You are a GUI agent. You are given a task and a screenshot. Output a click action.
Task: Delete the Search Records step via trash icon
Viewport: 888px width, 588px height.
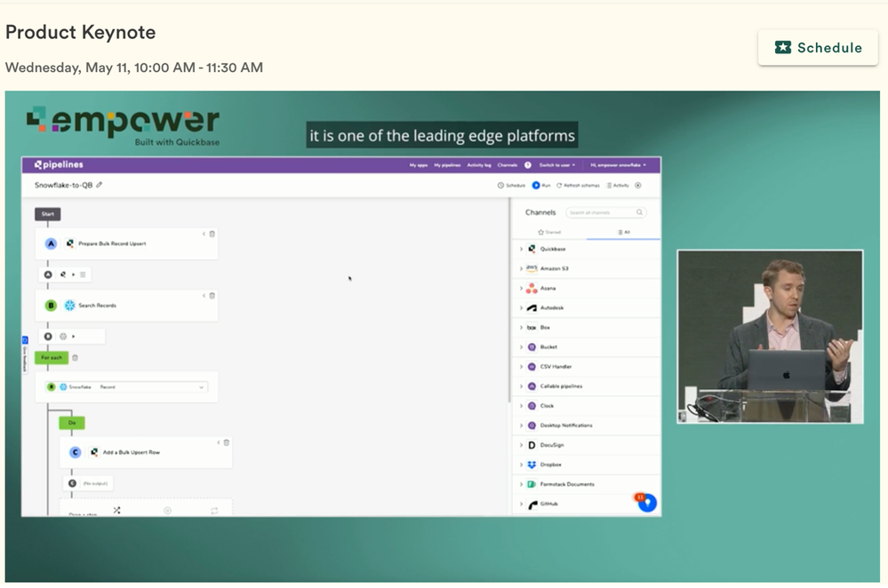pos(212,296)
